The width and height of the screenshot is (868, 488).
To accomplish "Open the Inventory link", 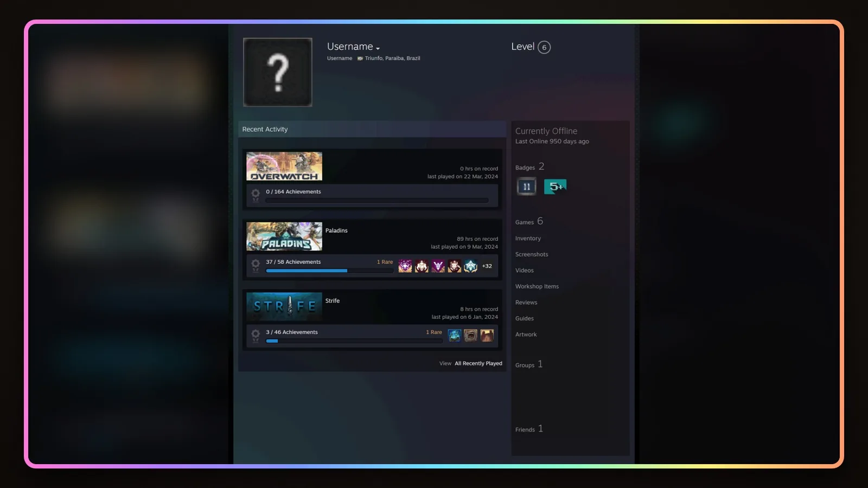I will [528, 239].
